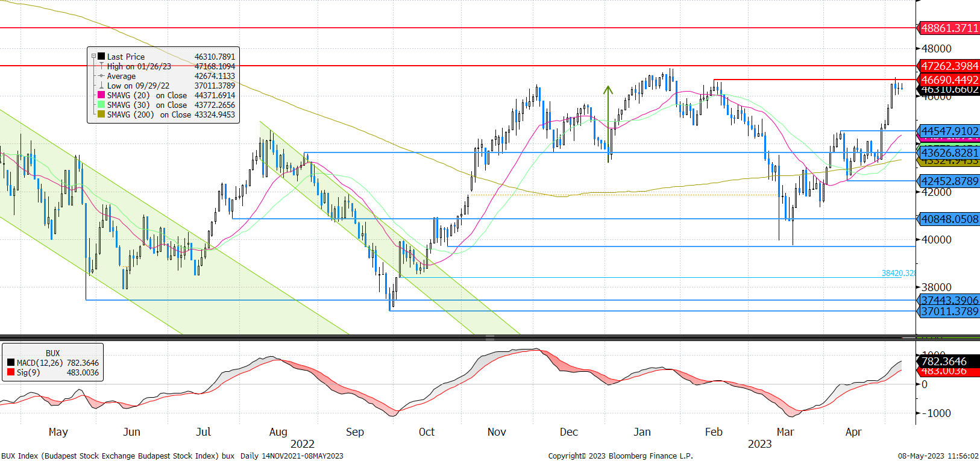Click the red 47262.3984 price label
980x461 pixels.
[949, 66]
